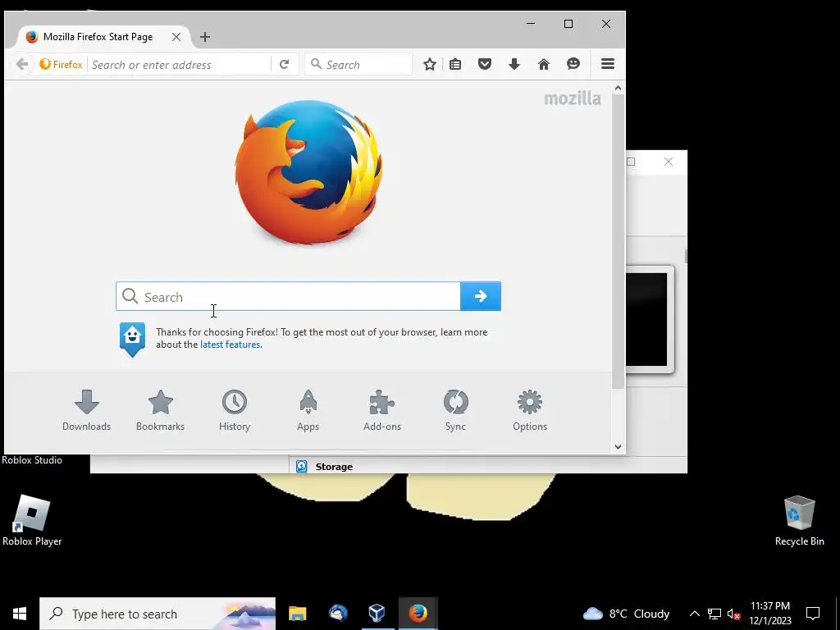Open VirtualBox from the taskbar

coord(377,614)
